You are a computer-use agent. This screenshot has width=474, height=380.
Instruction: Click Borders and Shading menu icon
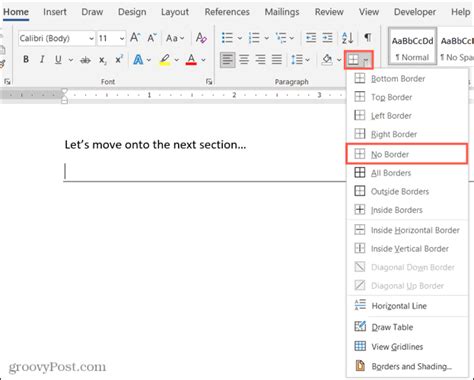(360, 366)
